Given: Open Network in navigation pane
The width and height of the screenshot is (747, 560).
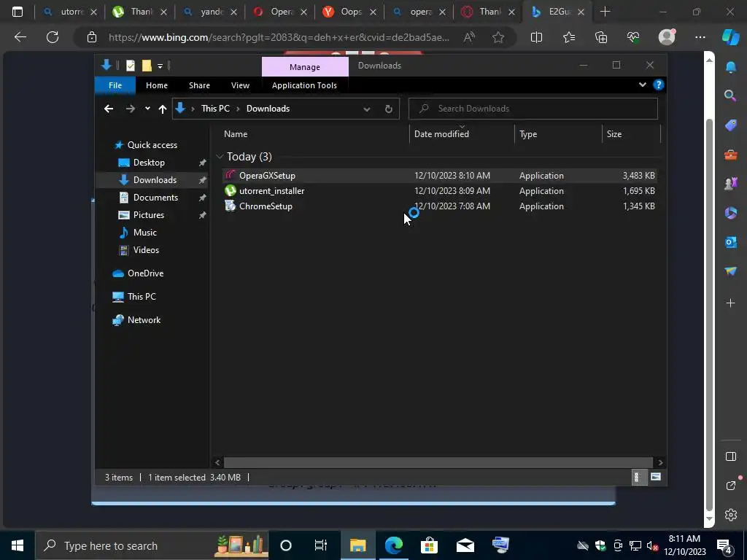Looking at the screenshot, I should pos(144,320).
